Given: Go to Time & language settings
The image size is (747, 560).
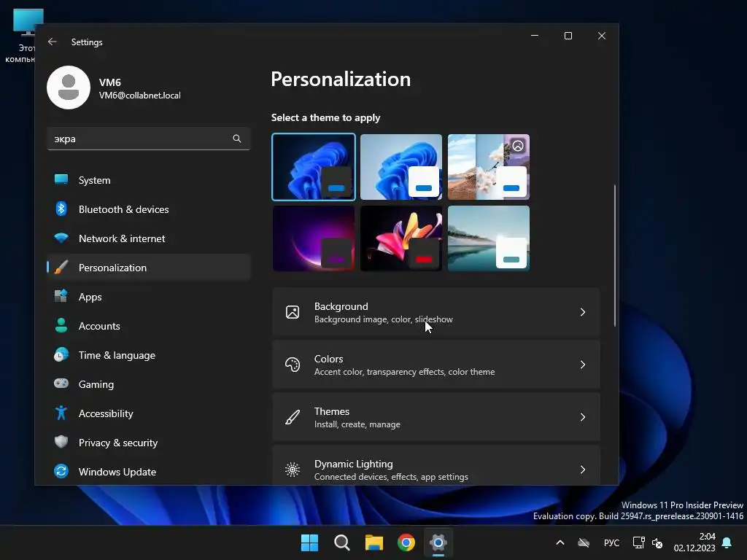Looking at the screenshot, I should click(x=149, y=355).
